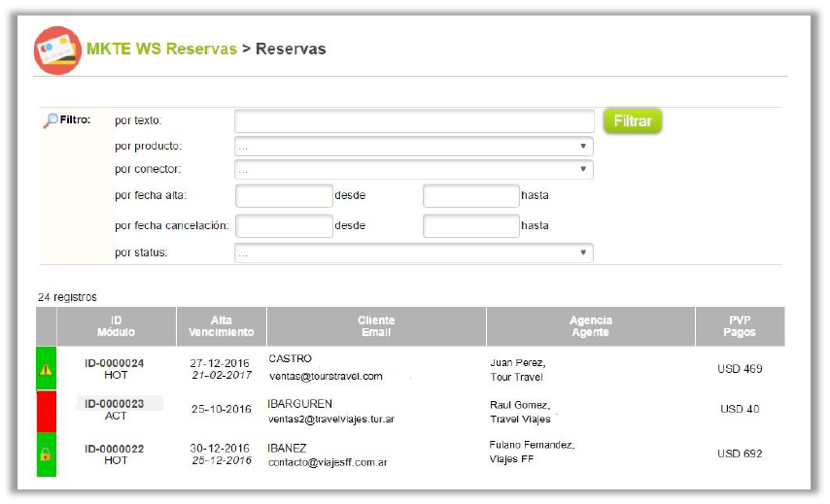Click the green Filtrar button
Image resolution: width=830 pixels, height=504 pixels.
(x=633, y=121)
